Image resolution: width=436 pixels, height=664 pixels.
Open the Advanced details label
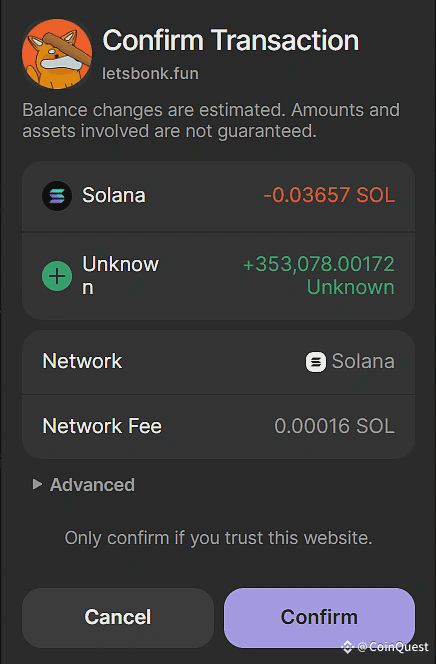pyautogui.click(x=92, y=485)
